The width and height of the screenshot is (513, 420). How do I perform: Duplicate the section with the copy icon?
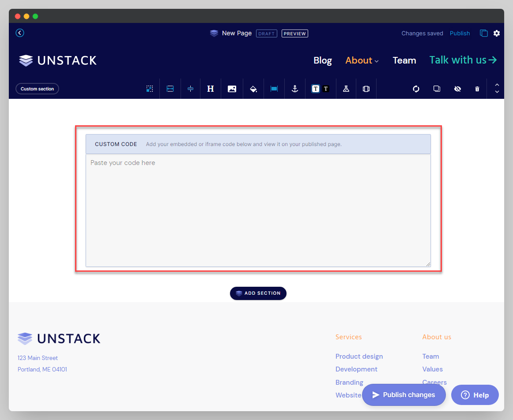(437, 89)
